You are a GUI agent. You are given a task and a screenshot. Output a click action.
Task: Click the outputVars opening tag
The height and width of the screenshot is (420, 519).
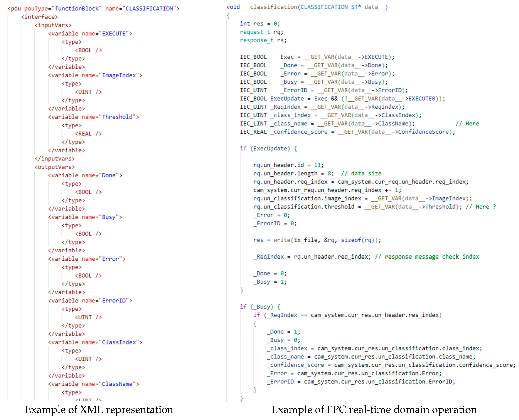[x=55, y=167]
